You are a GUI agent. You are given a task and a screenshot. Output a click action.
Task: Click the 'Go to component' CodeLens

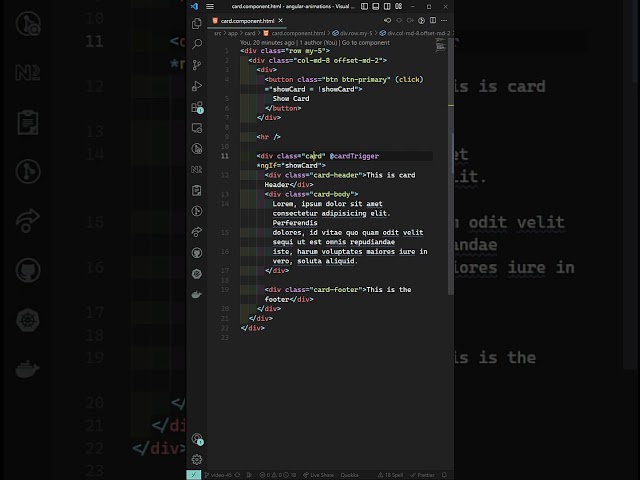[x=366, y=42]
